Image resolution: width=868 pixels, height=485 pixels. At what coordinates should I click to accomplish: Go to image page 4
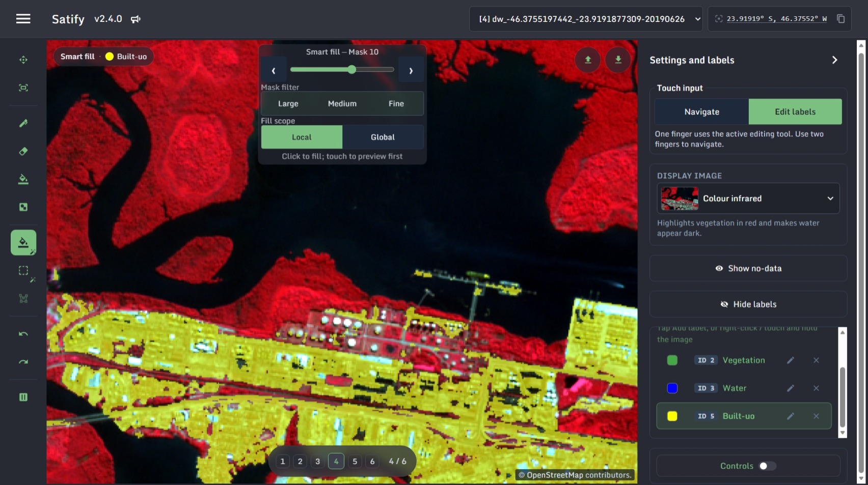(336, 462)
